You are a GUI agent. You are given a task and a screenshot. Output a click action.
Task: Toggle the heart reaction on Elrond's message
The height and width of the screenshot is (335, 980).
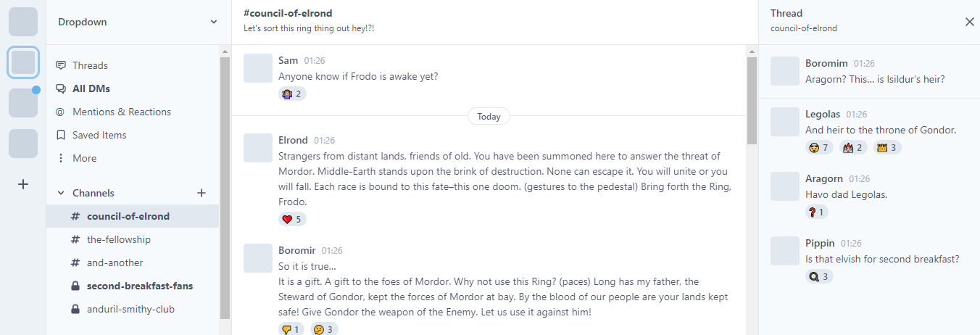click(292, 219)
